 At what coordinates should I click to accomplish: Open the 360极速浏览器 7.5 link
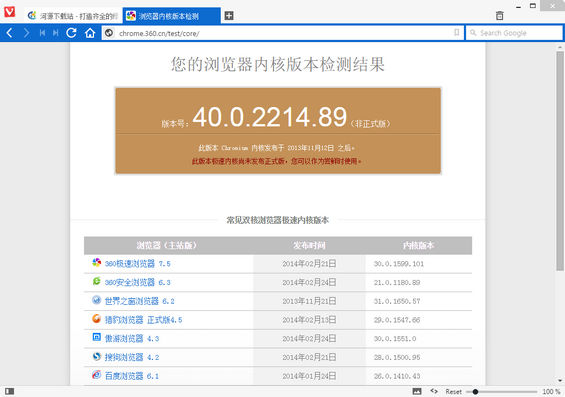(137, 264)
